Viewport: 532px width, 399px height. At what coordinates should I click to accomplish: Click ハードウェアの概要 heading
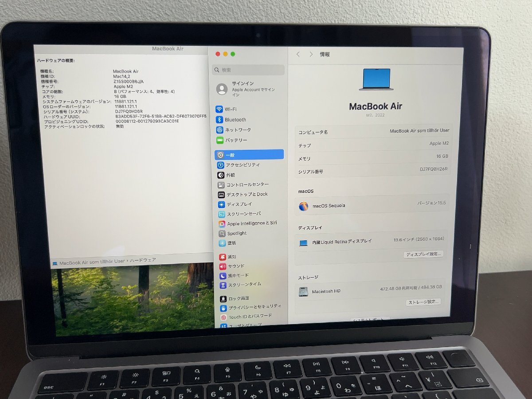pyautogui.click(x=55, y=60)
